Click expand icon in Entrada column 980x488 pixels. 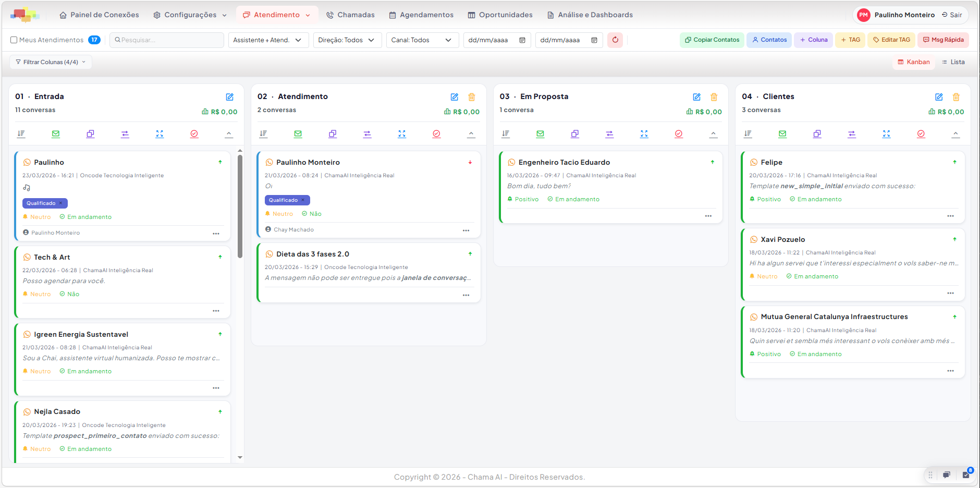(160, 134)
